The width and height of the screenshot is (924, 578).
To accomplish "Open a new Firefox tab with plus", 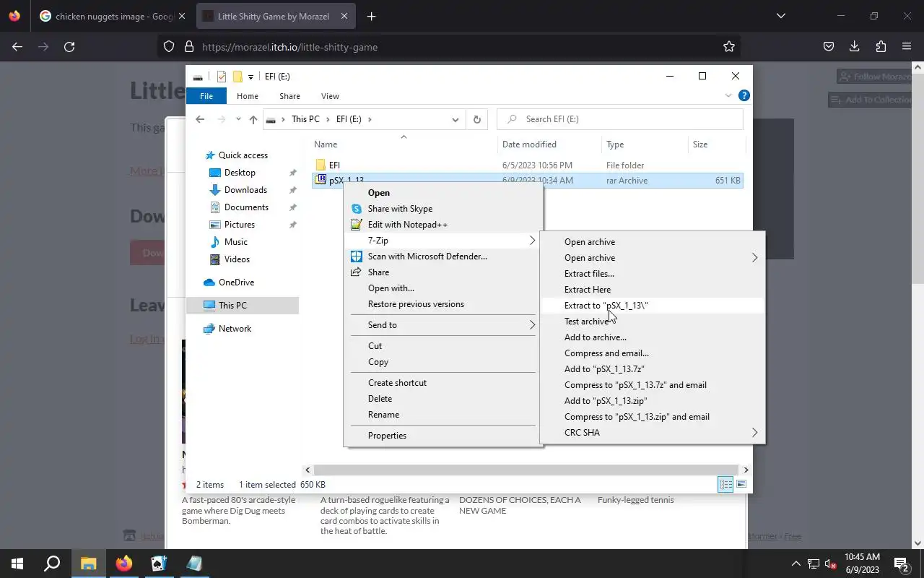I will tap(371, 16).
